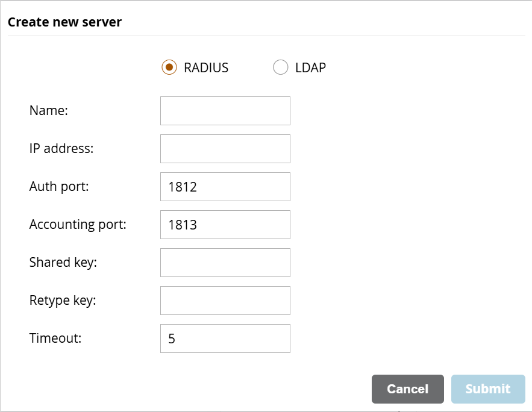Select the LDAP radio button circle
This screenshot has height=412, width=532.
[281, 67]
